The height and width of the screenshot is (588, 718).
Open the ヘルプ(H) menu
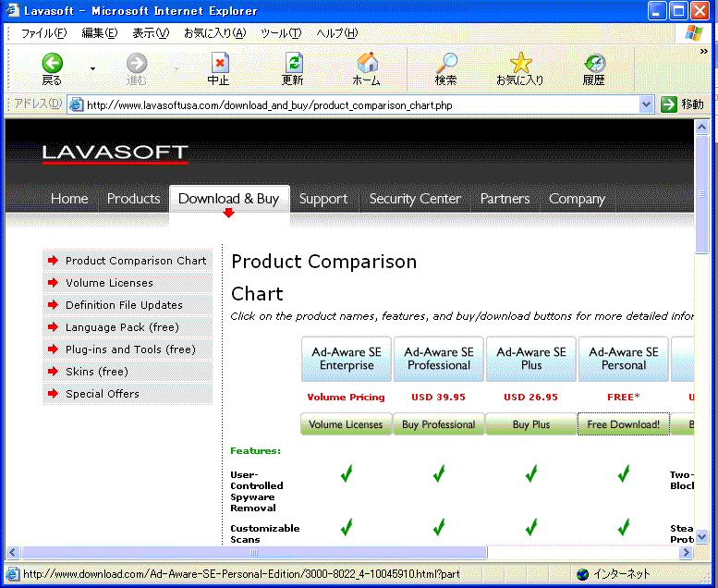click(337, 33)
